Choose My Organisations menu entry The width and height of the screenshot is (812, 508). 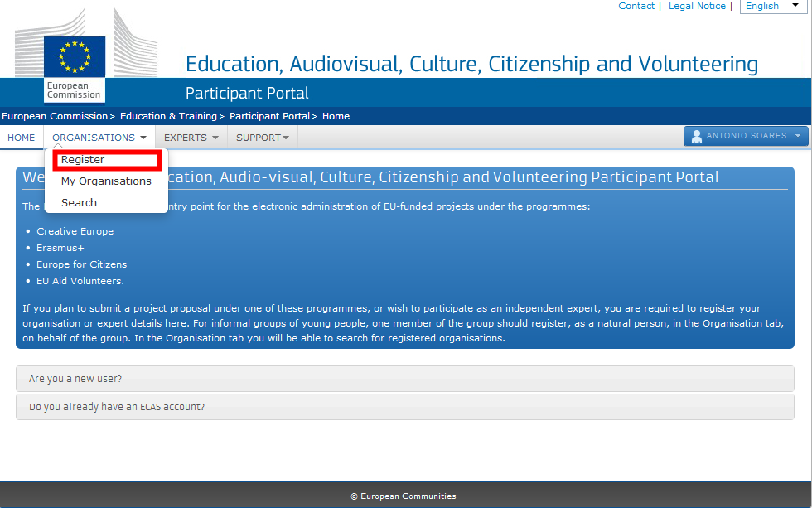[106, 181]
